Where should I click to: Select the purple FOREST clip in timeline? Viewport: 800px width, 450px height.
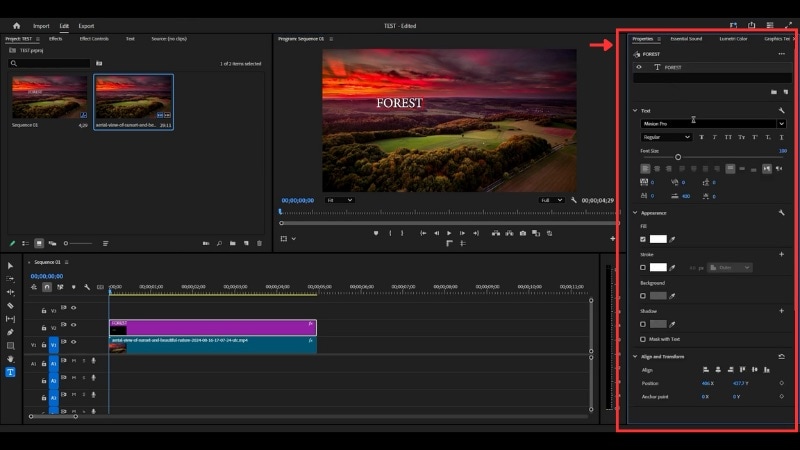[x=212, y=327]
